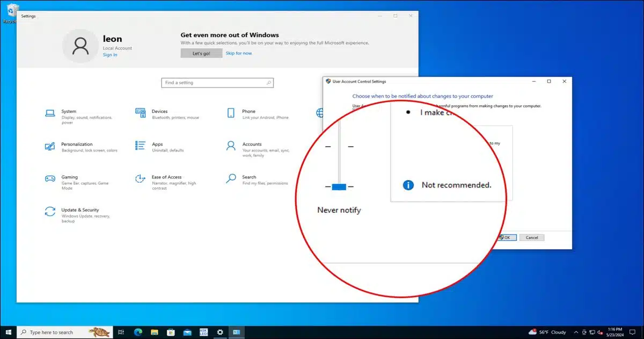Open the Ease of Access icon
The image size is (644, 339).
click(x=141, y=178)
